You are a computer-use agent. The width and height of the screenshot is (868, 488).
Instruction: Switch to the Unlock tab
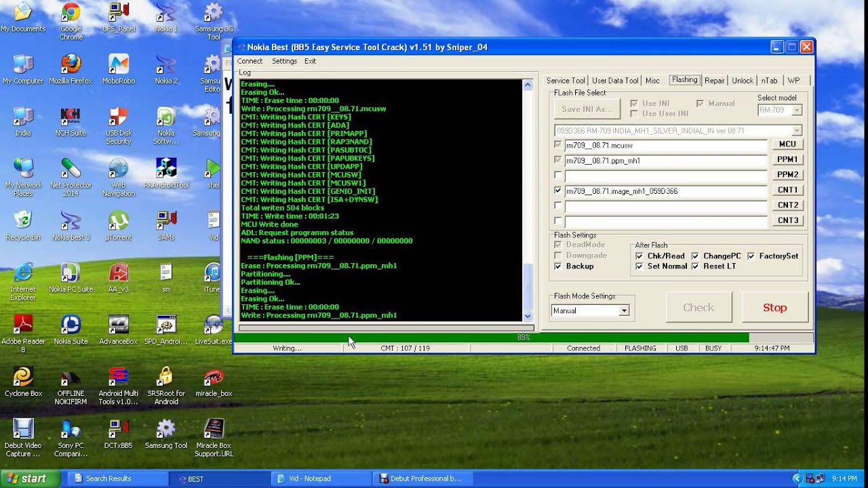(x=743, y=81)
